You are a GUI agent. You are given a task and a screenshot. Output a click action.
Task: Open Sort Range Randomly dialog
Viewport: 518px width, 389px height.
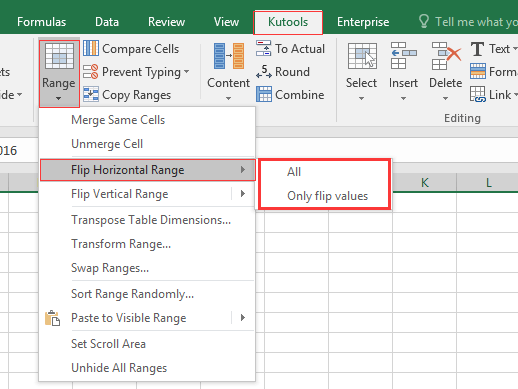tap(147, 294)
